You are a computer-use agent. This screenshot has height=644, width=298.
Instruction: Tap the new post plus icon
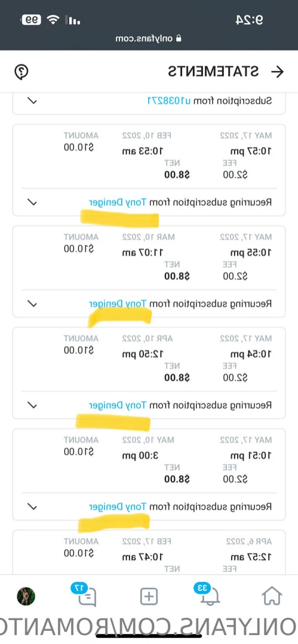click(x=149, y=596)
